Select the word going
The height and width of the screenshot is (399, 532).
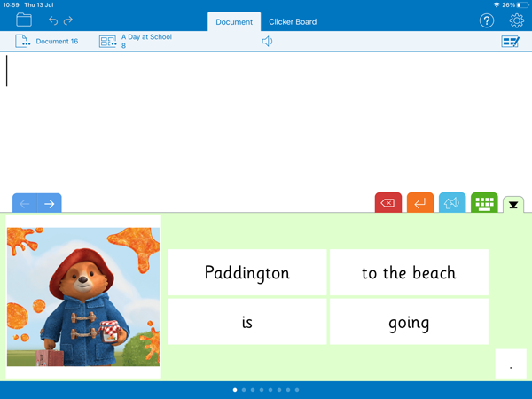coord(409,322)
